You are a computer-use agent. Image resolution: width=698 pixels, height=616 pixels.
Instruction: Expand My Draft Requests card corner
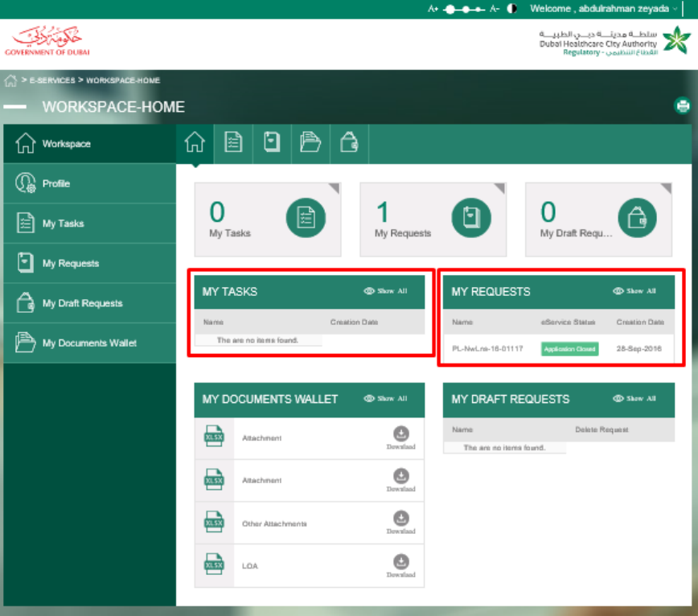[x=667, y=187]
